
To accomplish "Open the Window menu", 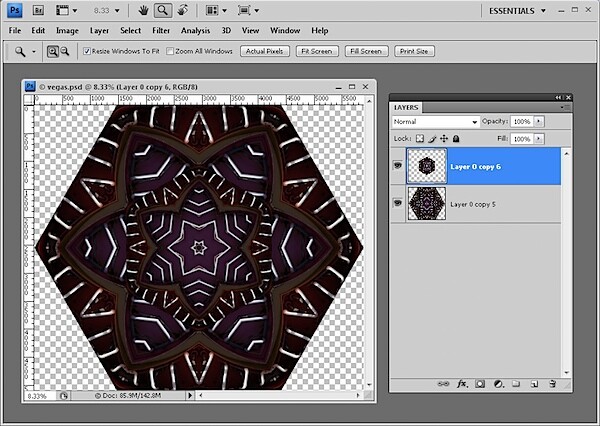I will click(x=285, y=30).
